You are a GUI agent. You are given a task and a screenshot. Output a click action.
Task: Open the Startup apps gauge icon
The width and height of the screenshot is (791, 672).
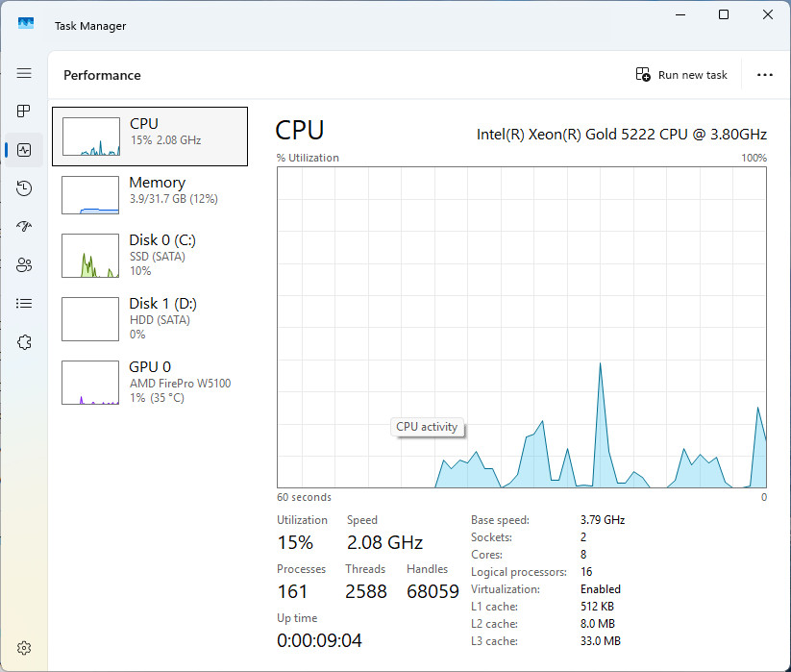(24, 227)
